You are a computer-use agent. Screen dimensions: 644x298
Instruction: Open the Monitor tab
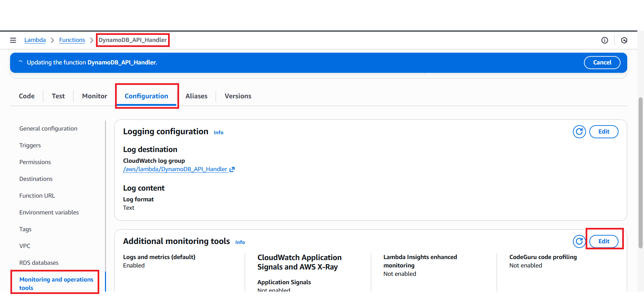pyautogui.click(x=95, y=96)
